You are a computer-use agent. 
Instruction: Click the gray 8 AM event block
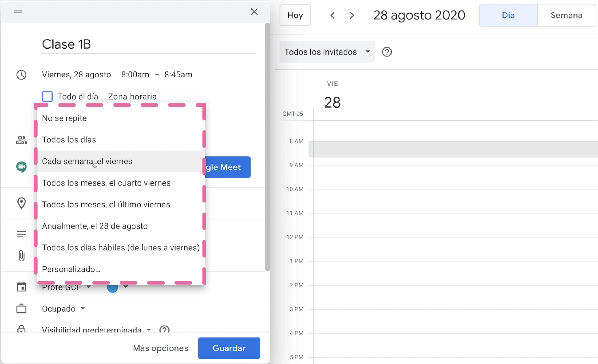tap(453, 149)
